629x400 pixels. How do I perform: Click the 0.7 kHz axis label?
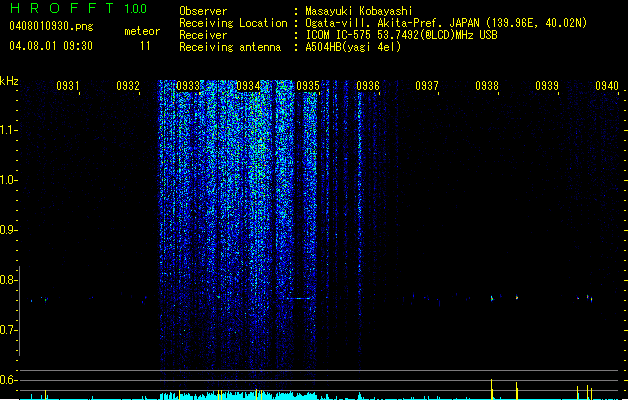point(8,330)
